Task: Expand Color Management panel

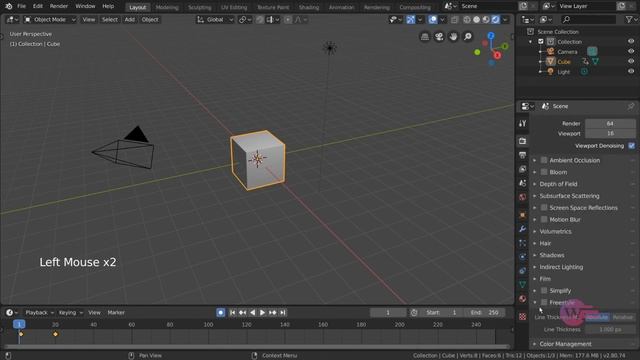Action: [x=565, y=344]
